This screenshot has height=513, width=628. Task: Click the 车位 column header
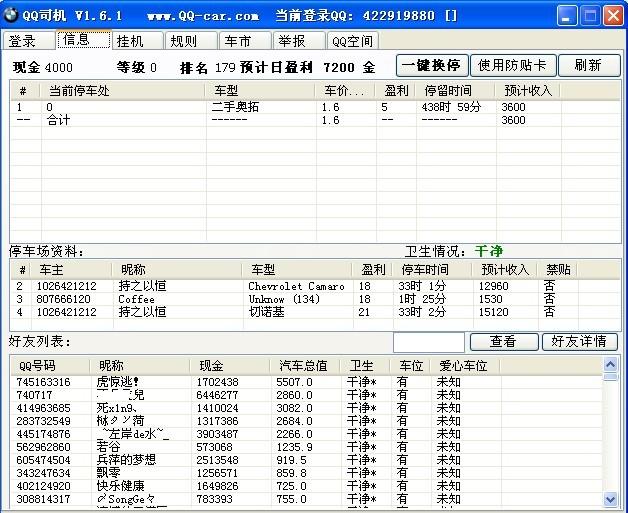410,366
